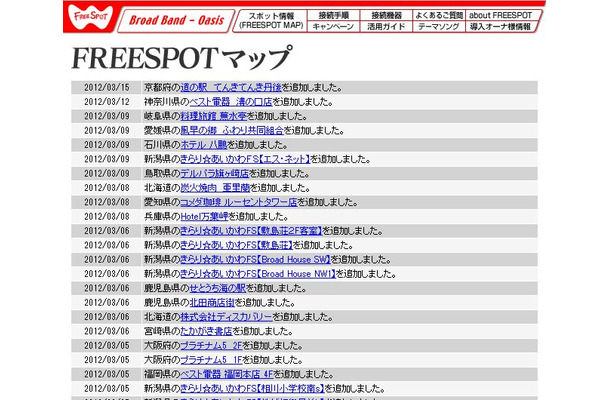Click the FREESPOT logo

coord(93,18)
